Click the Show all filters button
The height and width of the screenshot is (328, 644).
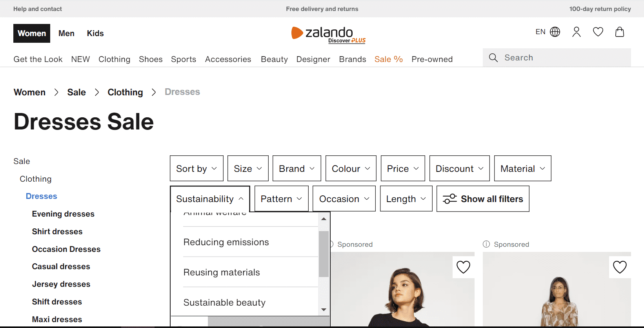pos(483,199)
